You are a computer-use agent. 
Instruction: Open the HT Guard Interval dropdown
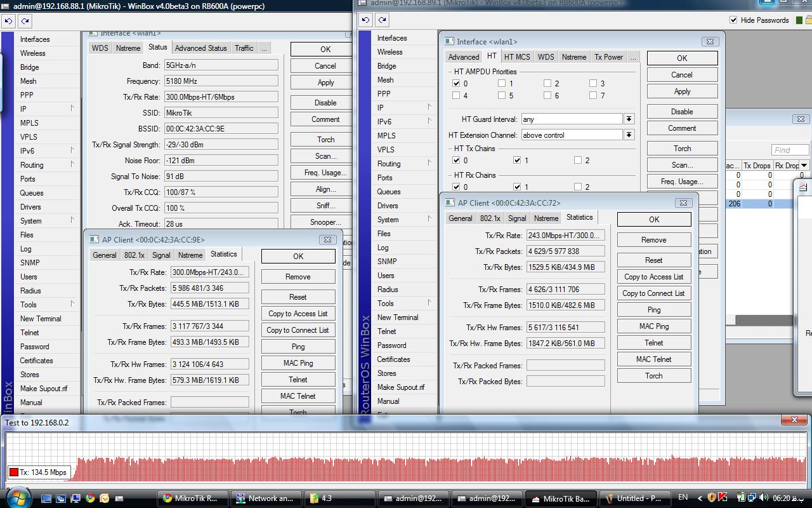coord(629,119)
